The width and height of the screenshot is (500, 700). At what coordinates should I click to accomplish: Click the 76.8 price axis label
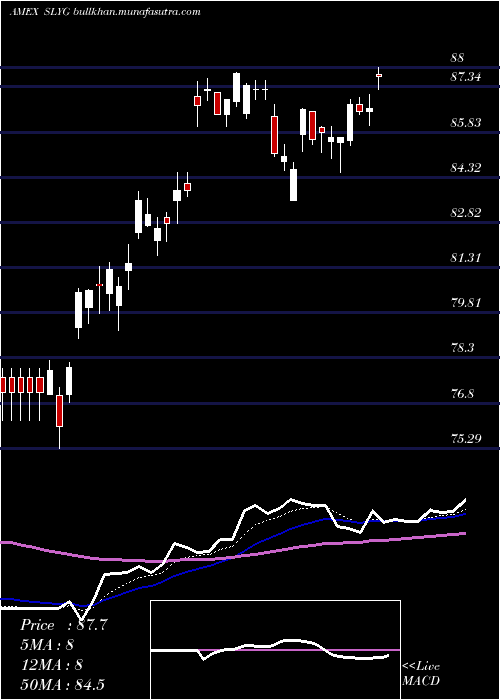(x=462, y=394)
